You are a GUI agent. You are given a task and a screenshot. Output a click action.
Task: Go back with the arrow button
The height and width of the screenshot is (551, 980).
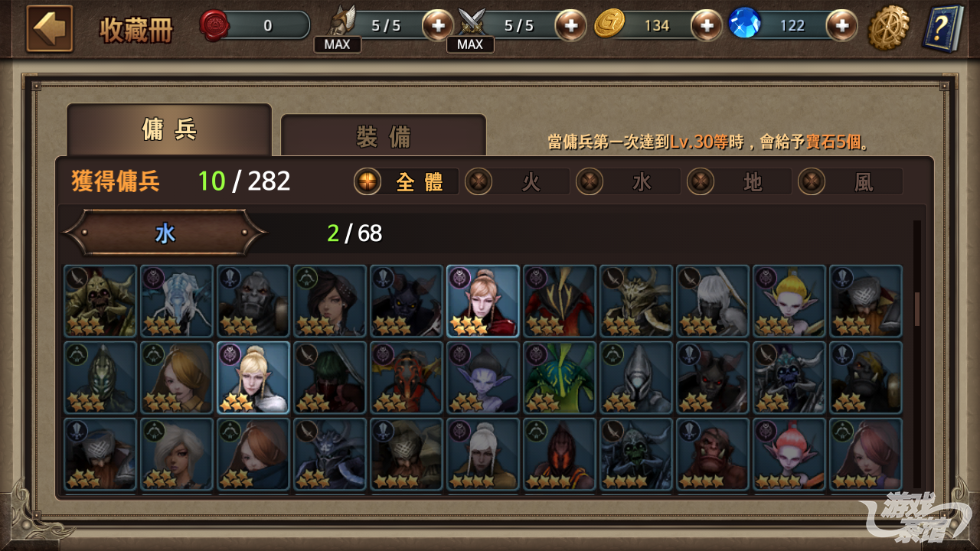point(50,28)
